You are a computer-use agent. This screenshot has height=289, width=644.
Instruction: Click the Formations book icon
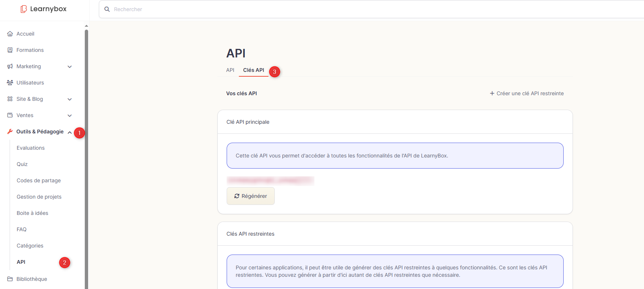click(x=10, y=50)
